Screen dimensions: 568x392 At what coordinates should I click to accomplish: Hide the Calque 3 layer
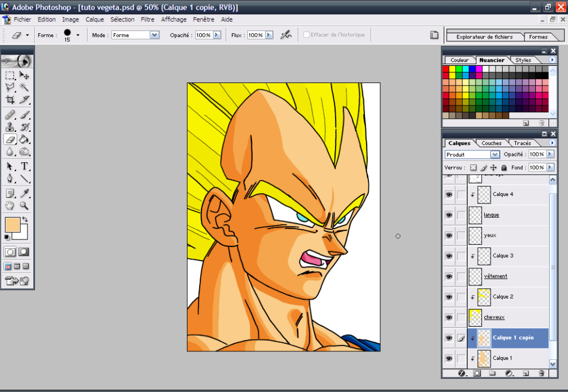pyautogui.click(x=449, y=256)
